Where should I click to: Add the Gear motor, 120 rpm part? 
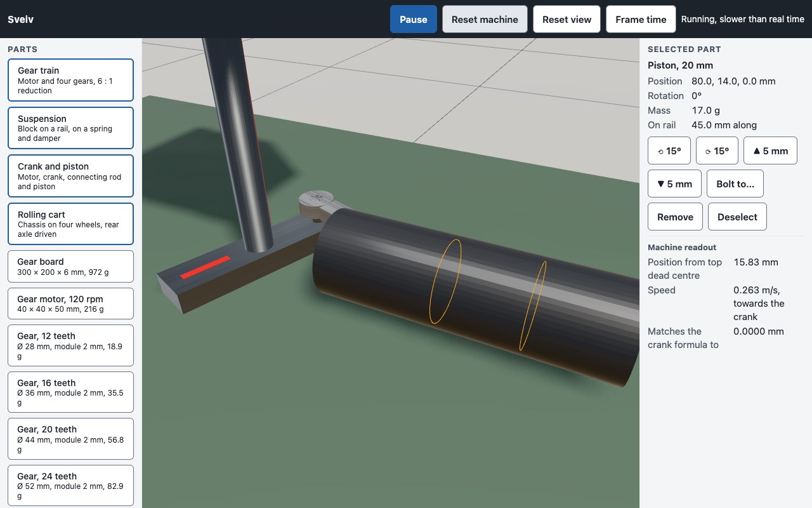pos(70,304)
